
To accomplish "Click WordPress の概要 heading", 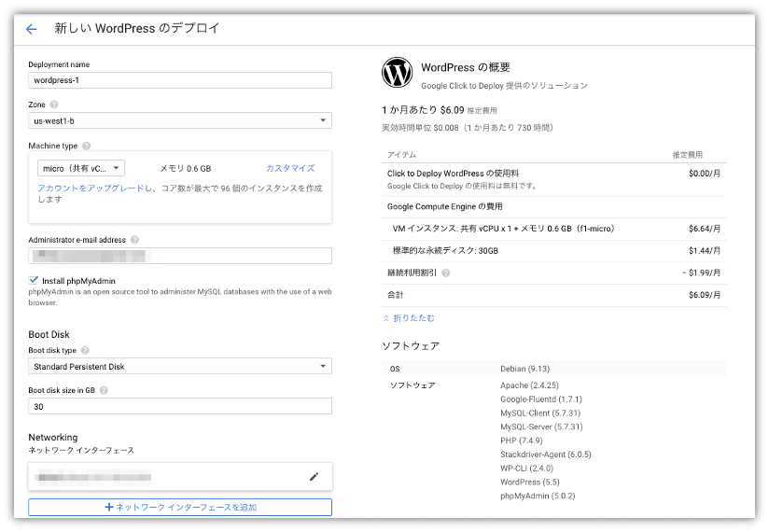I will pos(466,67).
